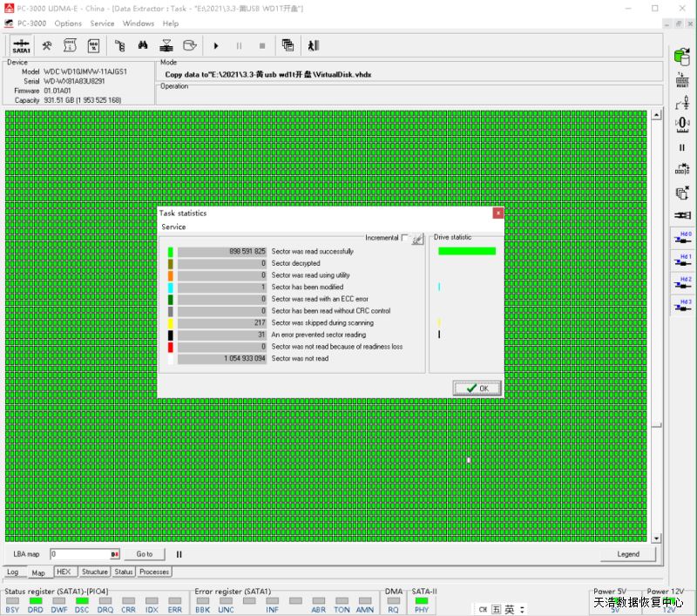Image resolution: width=697 pixels, height=616 pixels.
Task: Click the LBA map input field
Action: (80, 554)
